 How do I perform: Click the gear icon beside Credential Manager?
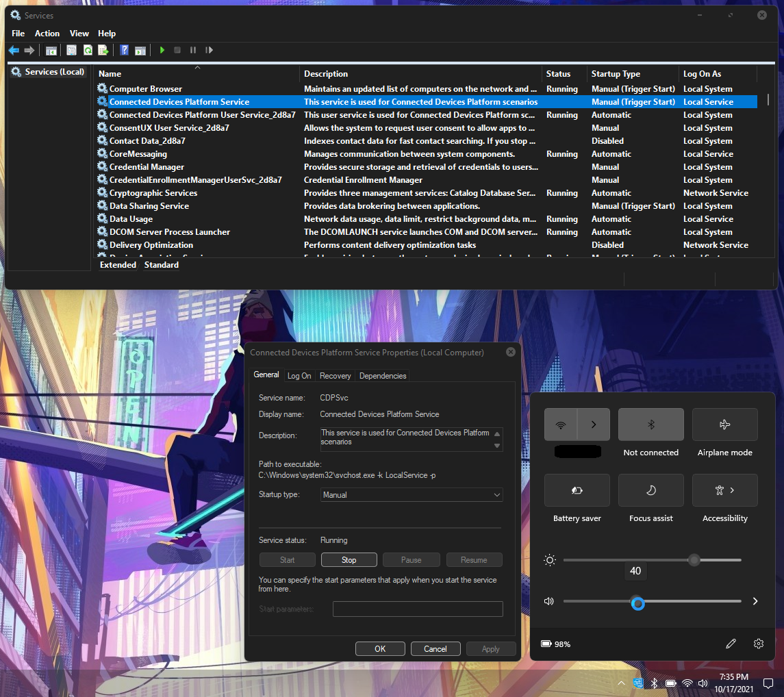tap(103, 166)
